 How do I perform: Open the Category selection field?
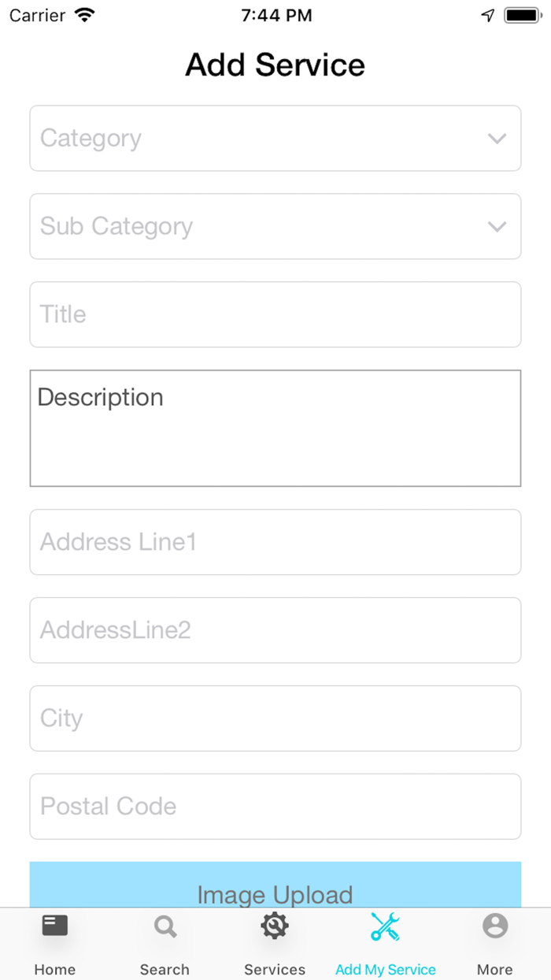275,138
